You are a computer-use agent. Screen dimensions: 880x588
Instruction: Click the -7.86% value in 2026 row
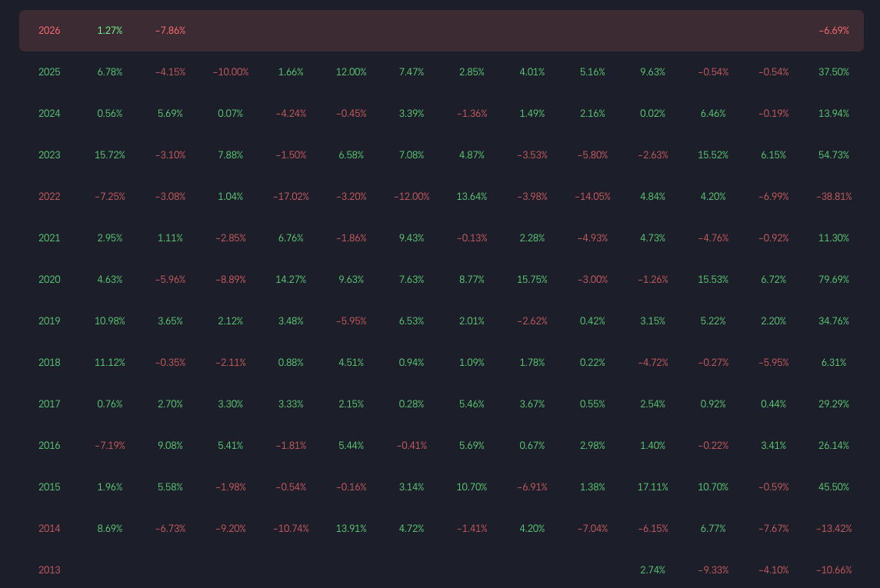pos(170,31)
